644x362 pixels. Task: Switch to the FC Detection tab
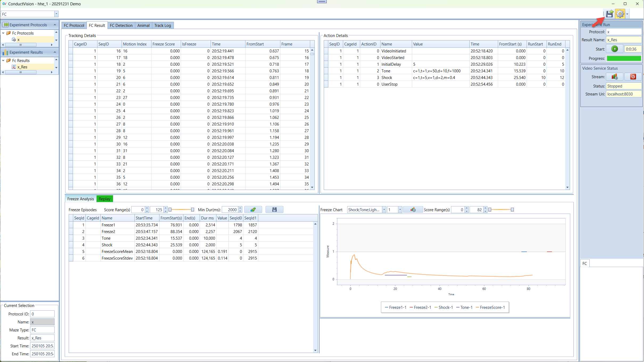click(x=121, y=26)
